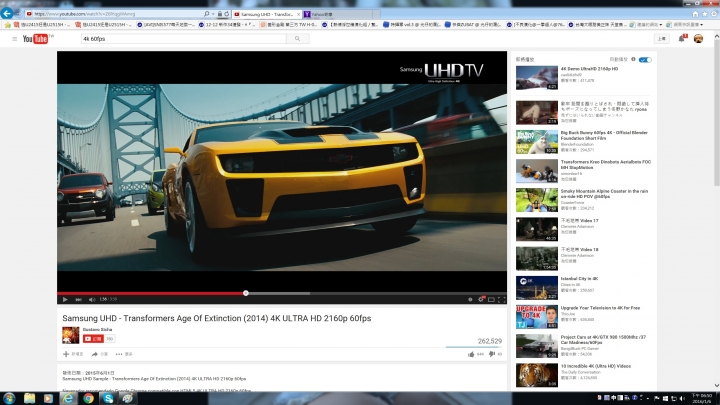This screenshot has height=405, width=720.
Task: Open '10 Incredible 4K' videos link
Action: [x=596, y=366]
